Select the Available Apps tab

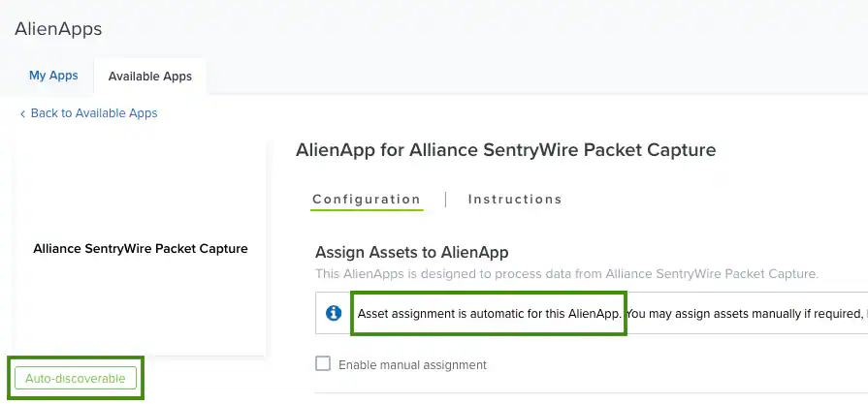click(150, 77)
